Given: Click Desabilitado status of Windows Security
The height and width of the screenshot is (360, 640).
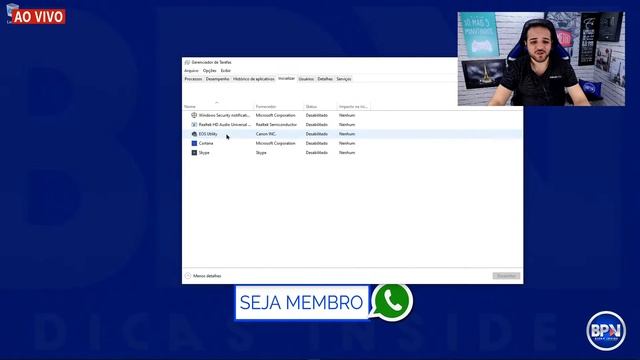Looking at the screenshot, I should 317,115.
